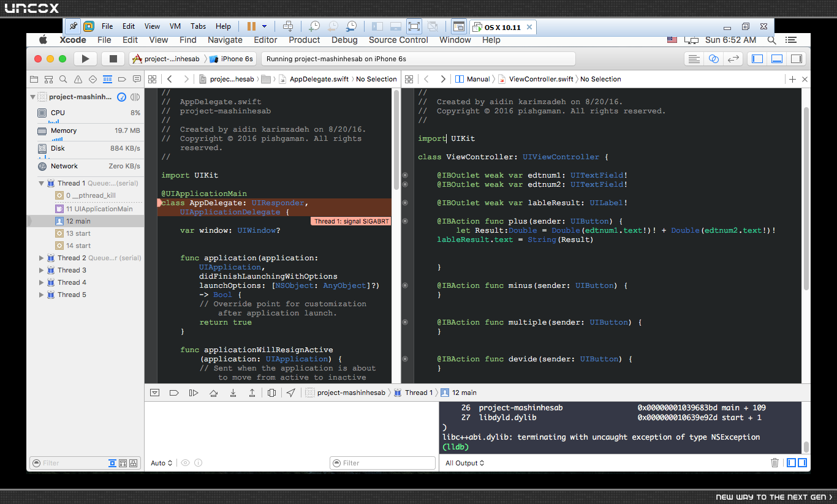Open the All Output console dropdown
Screen dimensions: 837x504
(465, 463)
